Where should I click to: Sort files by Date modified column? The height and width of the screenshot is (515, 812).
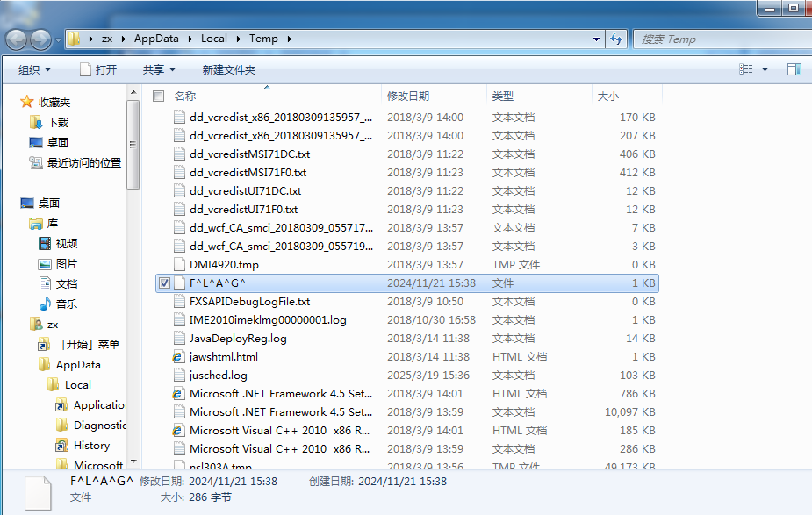coord(408,96)
